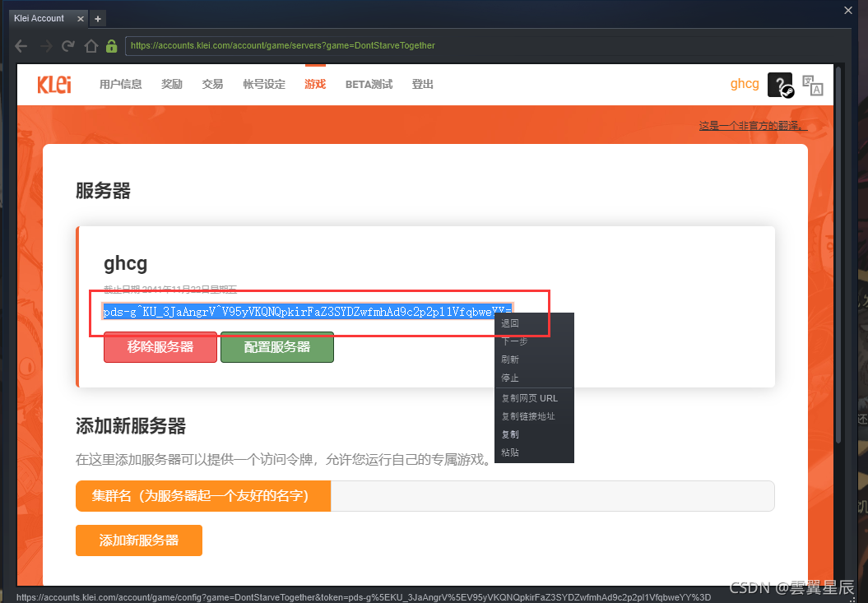
Task: Log out via 登出
Action: (x=422, y=84)
